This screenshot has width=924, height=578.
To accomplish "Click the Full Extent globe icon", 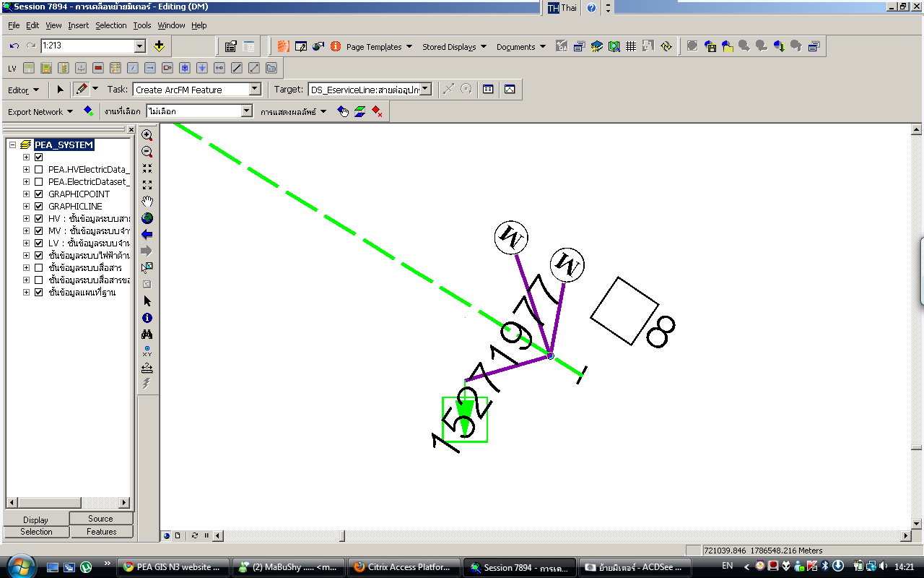I will [147, 217].
